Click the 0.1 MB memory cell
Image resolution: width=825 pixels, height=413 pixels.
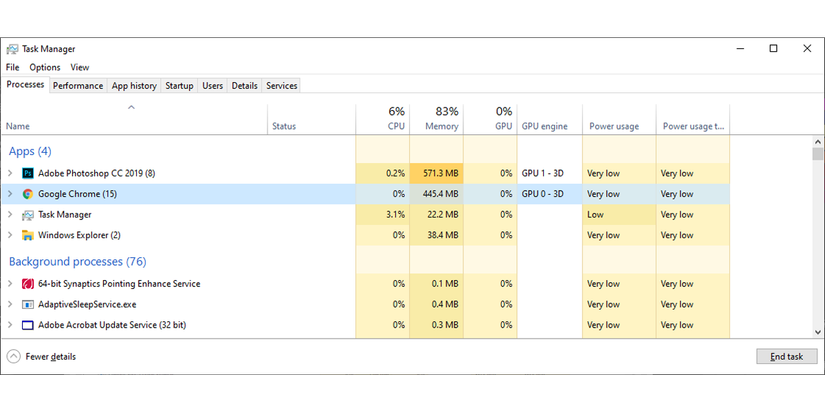click(436, 284)
